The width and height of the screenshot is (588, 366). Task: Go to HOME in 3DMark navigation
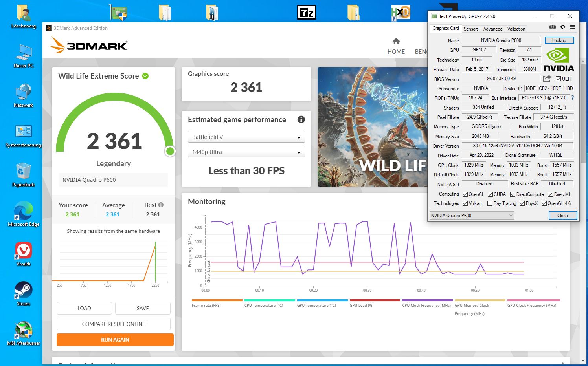396,51
